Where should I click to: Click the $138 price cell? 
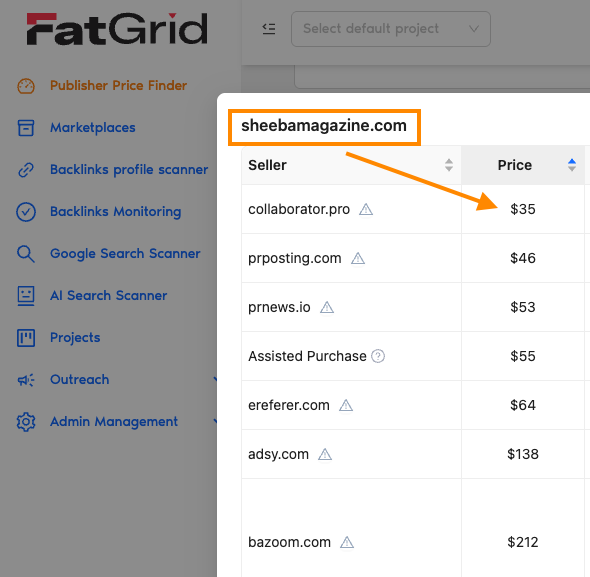[523, 454]
